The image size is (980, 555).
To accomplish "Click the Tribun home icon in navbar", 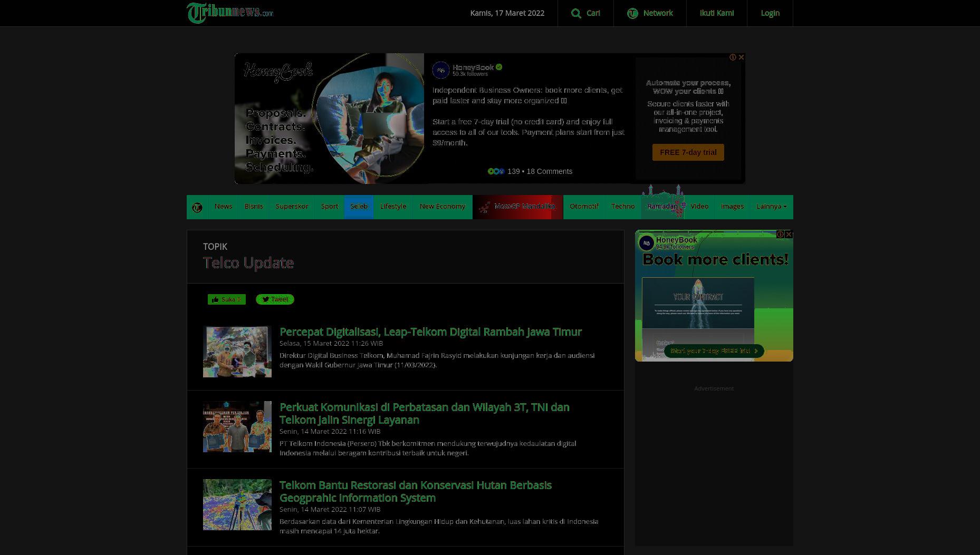I will click(x=197, y=207).
